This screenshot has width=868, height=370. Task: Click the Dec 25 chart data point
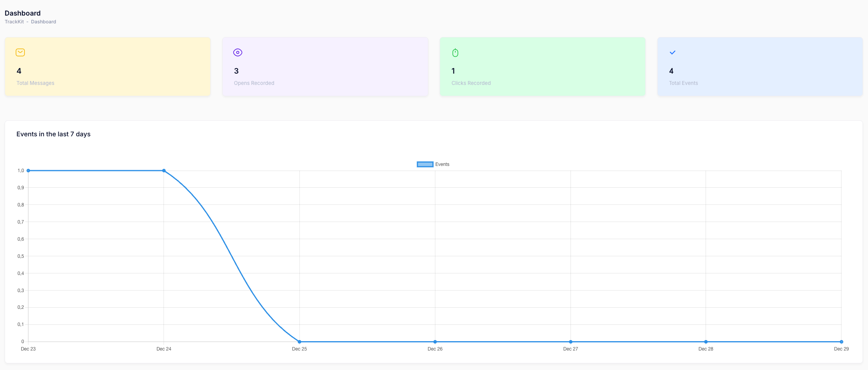(299, 342)
